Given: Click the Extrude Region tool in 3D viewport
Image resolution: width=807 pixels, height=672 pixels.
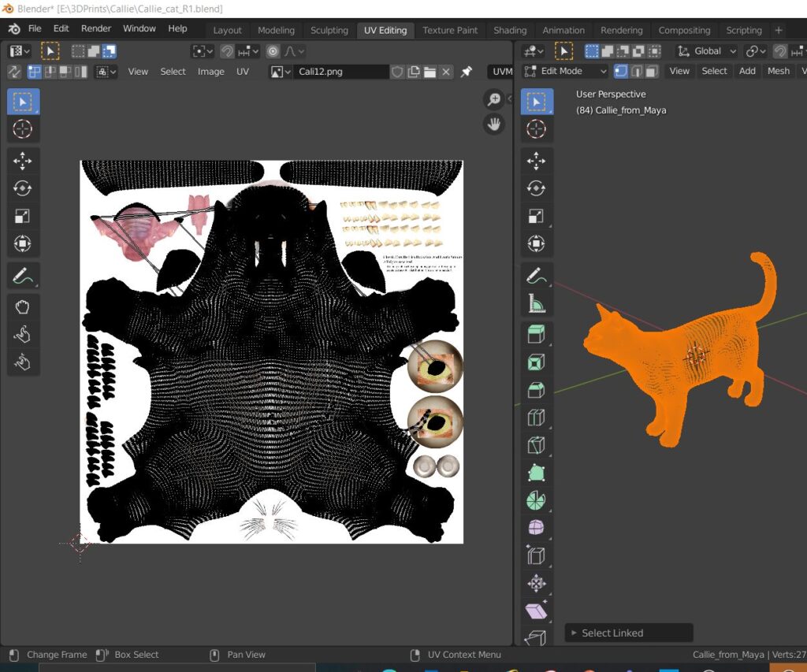Looking at the screenshot, I should [x=536, y=334].
